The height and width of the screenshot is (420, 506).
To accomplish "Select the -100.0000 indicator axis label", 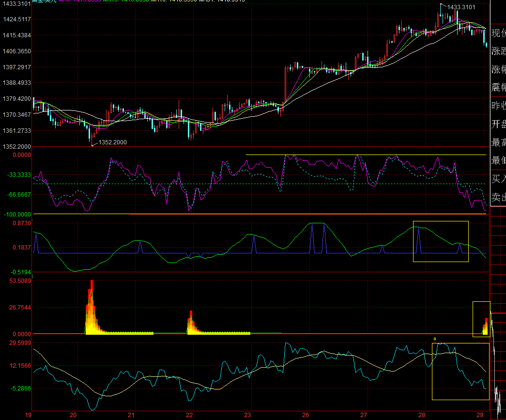I will pos(18,215).
